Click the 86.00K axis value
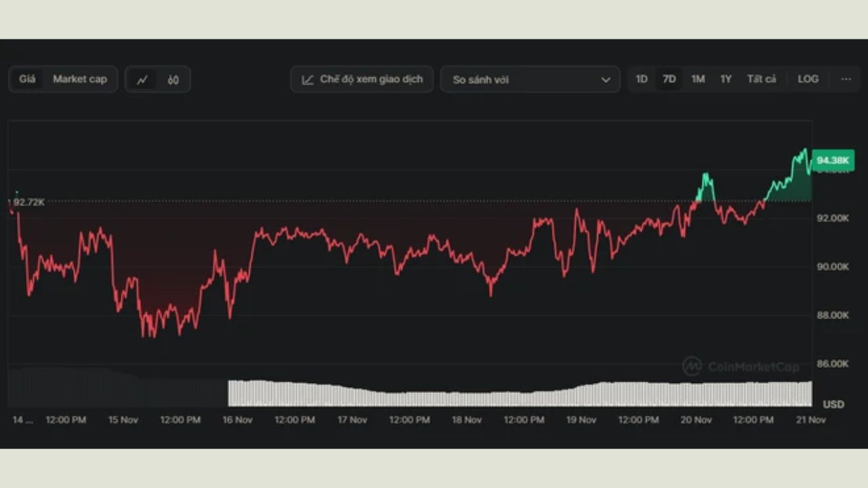 [833, 364]
